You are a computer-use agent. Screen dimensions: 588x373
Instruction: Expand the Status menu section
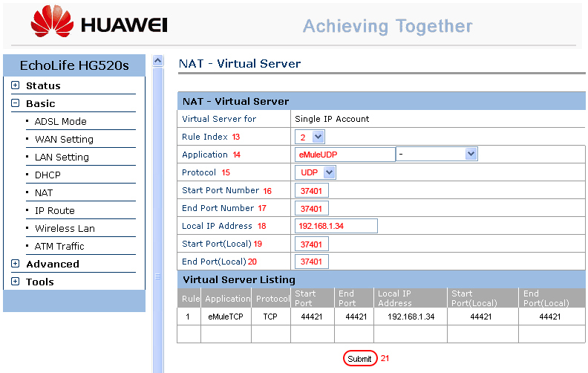tap(16, 85)
